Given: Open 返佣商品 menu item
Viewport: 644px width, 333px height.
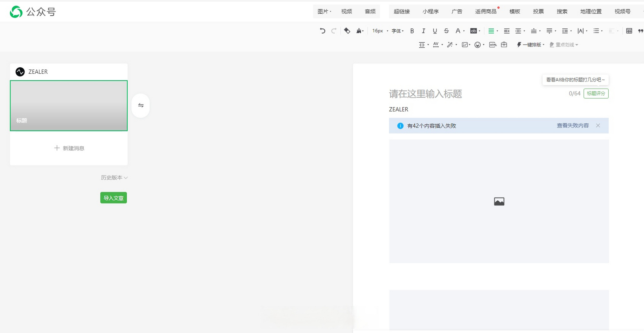Looking at the screenshot, I should (x=486, y=11).
